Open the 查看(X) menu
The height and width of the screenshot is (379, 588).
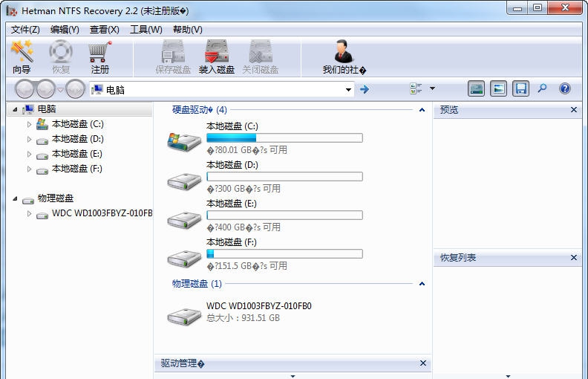pyautogui.click(x=104, y=30)
